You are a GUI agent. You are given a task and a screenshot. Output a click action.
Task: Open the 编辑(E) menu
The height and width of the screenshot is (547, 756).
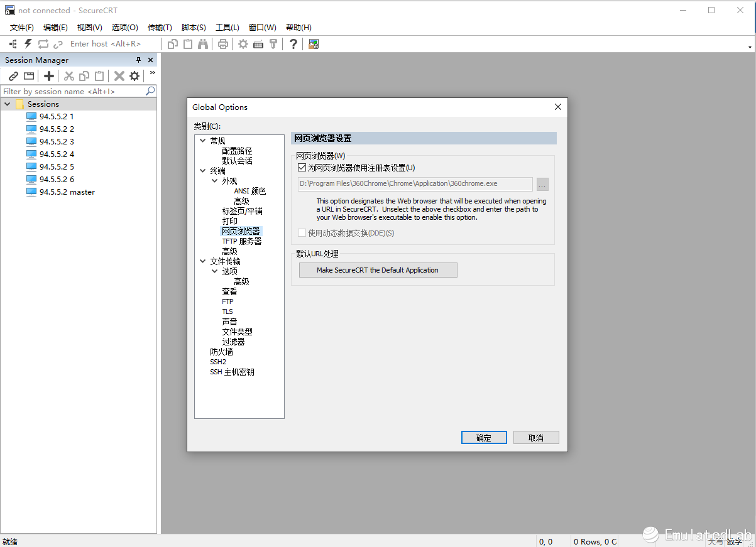coord(55,27)
